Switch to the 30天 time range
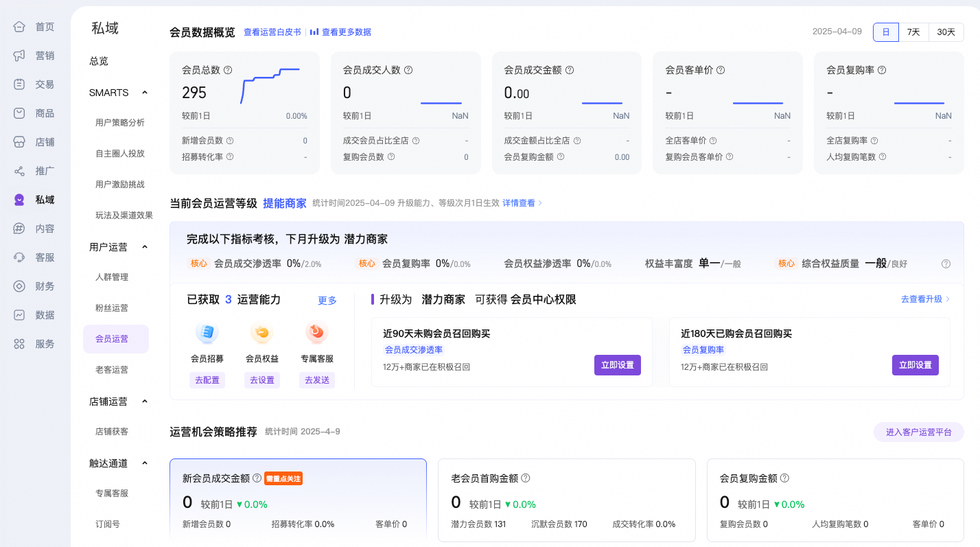980x547 pixels. pos(946,32)
